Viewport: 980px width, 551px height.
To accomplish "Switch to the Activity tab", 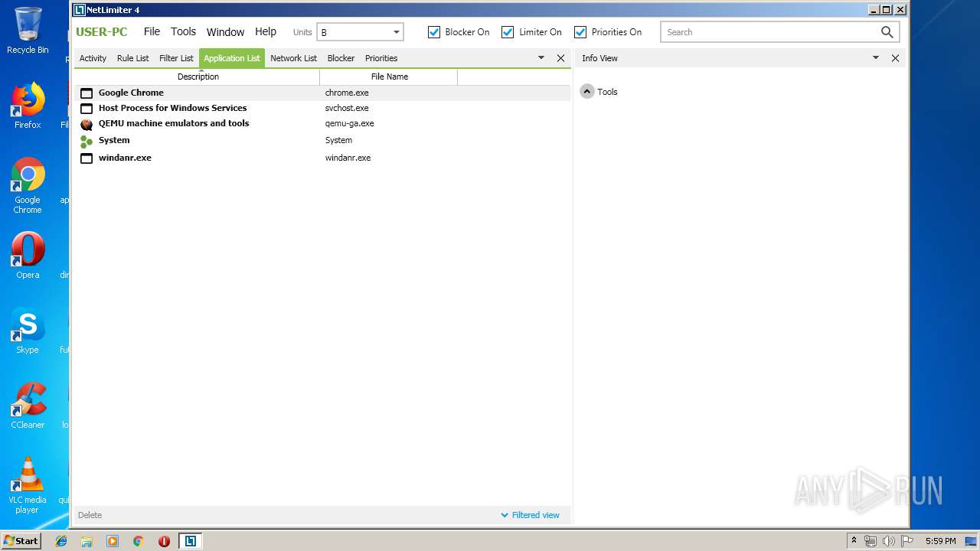I will point(93,58).
